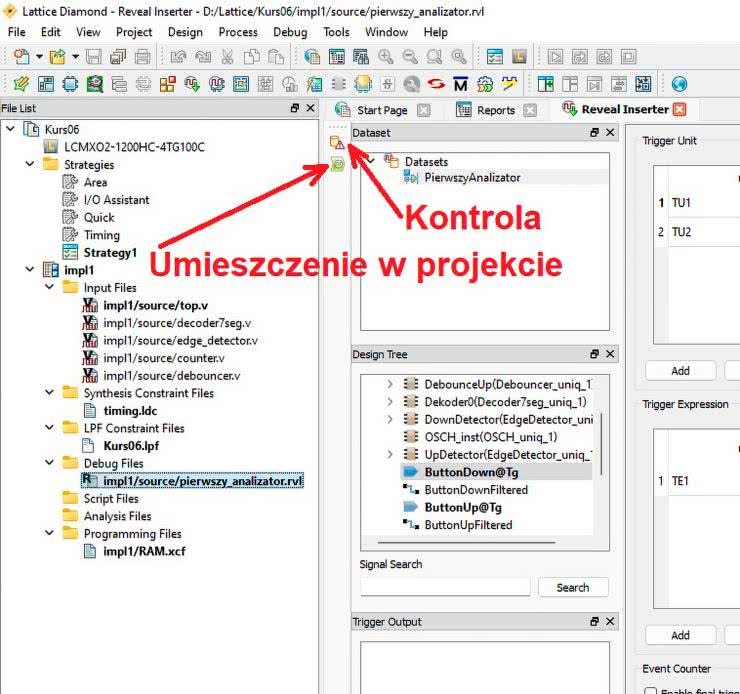Collapse the Kurs06 project tree node
Screen dimensions: 740x694
tap(11, 130)
